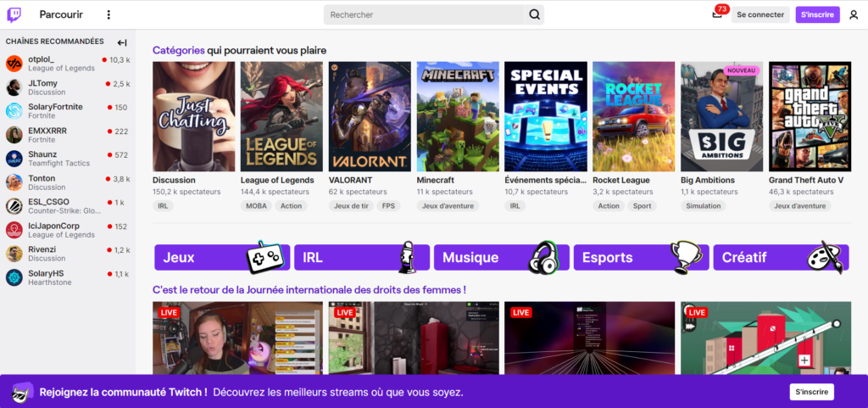
Task: Click the mascot icon in bottom banner
Action: pyautogui.click(x=22, y=392)
